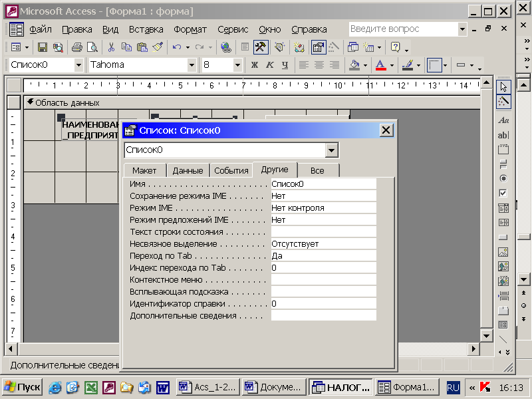
Task: Select the Image tool in toolbox
Action: (503, 252)
